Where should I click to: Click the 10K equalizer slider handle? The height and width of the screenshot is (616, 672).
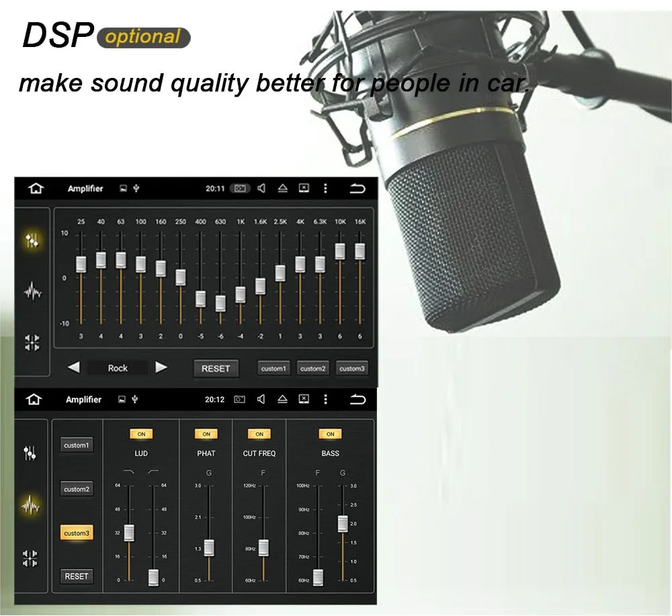(340, 251)
